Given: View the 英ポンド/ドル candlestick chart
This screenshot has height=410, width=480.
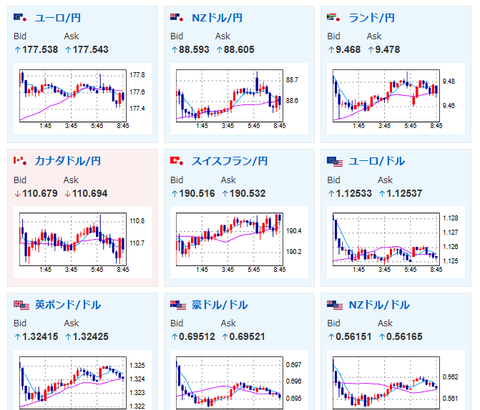Looking at the screenshot, I should pyautogui.click(x=82, y=380).
